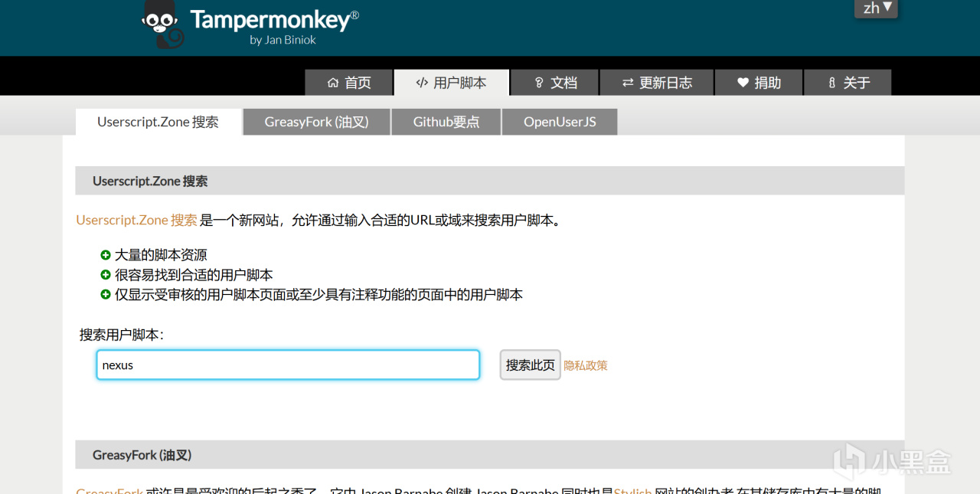Click the 搜索此页 button
This screenshot has height=494, width=980.
tap(531, 365)
